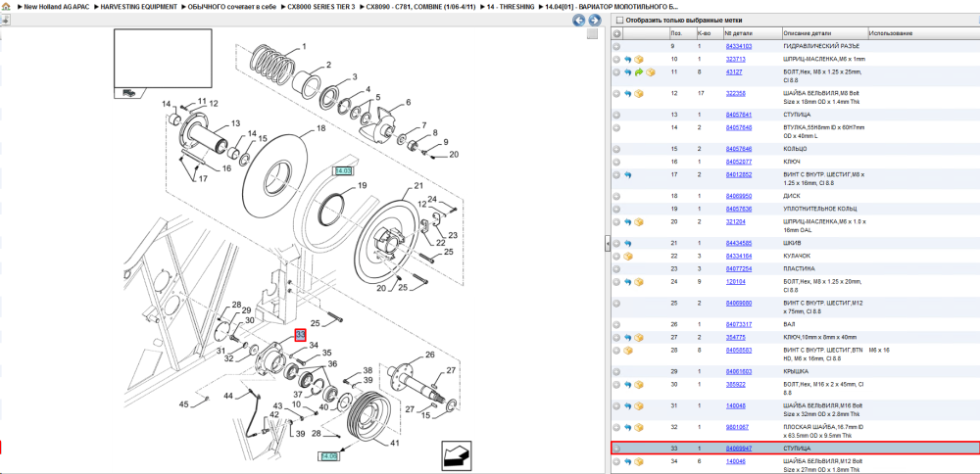Sort by 'Поз.' column header
Screen dimensions: 980x474
(681, 33)
